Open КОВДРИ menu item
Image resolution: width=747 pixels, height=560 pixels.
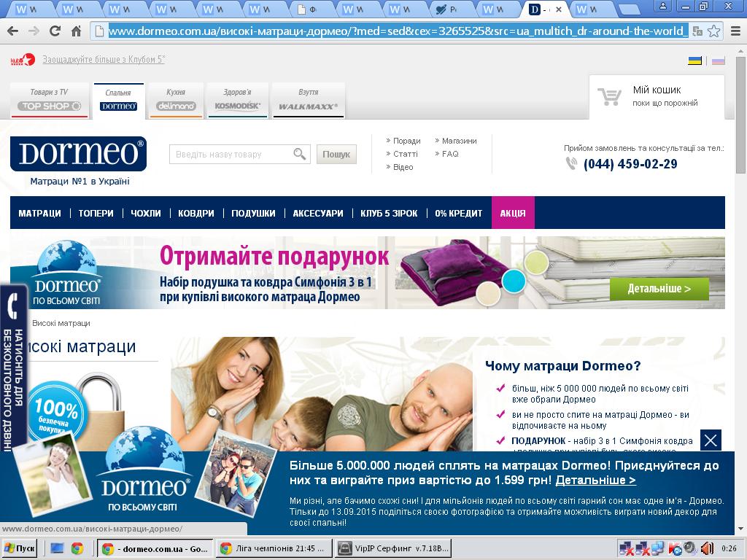196,214
